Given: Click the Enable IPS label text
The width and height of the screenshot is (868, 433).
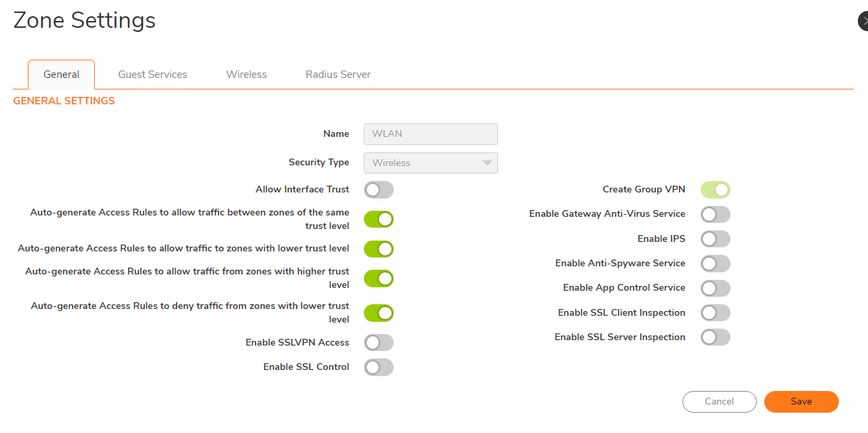Looking at the screenshot, I should pyautogui.click(x=661, y=239).
